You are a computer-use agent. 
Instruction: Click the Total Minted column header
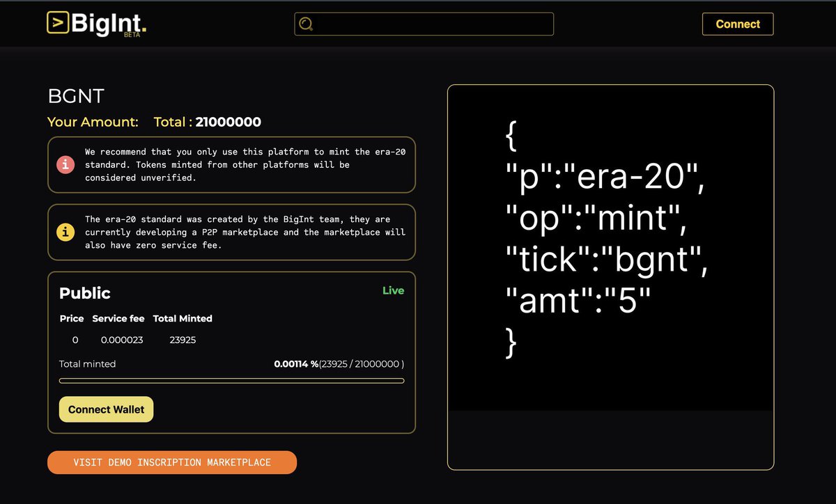(x=183, y=318)
